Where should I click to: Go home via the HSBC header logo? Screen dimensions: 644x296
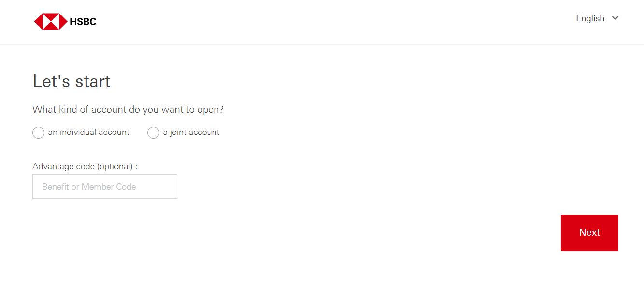pos(65,22)
